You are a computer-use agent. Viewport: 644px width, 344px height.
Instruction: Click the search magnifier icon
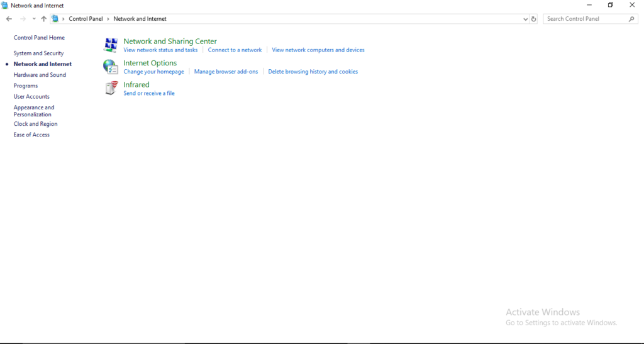click(631, 19)
